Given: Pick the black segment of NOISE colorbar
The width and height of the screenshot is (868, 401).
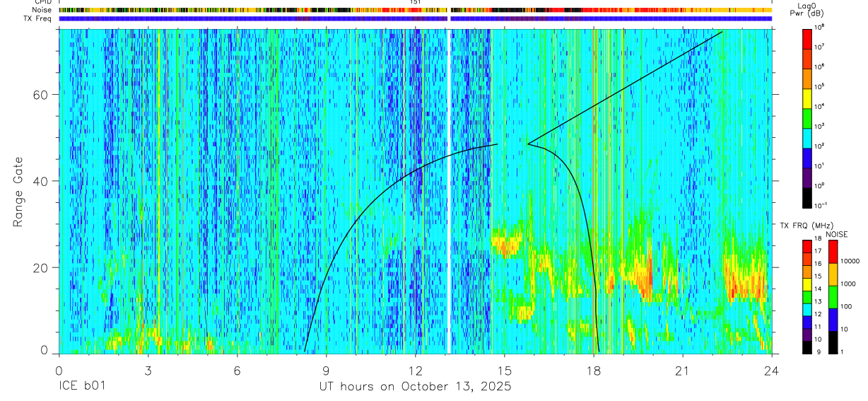Looking at the screenshot, I should pos(833,342).
